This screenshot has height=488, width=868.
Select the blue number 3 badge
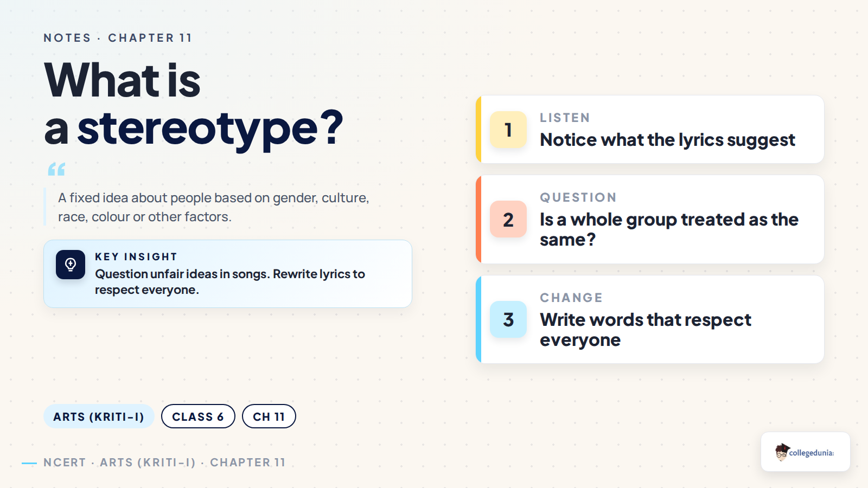click(x=508, y=319)
